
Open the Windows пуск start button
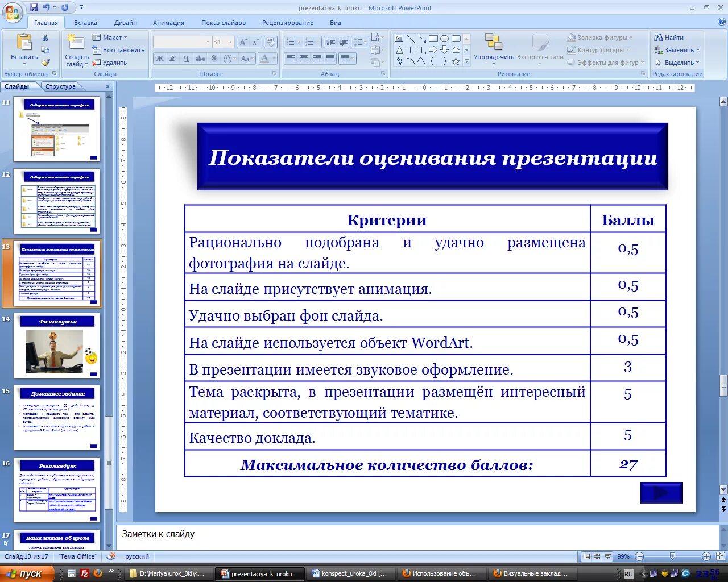(27, 573)
